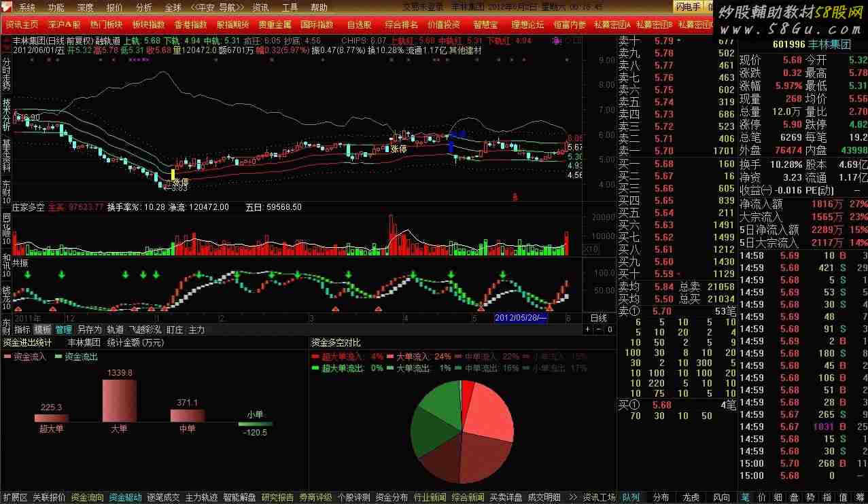
Task: Click the 超大单 bar in the fund-flow chart
Action: click(x=52, y=418)
